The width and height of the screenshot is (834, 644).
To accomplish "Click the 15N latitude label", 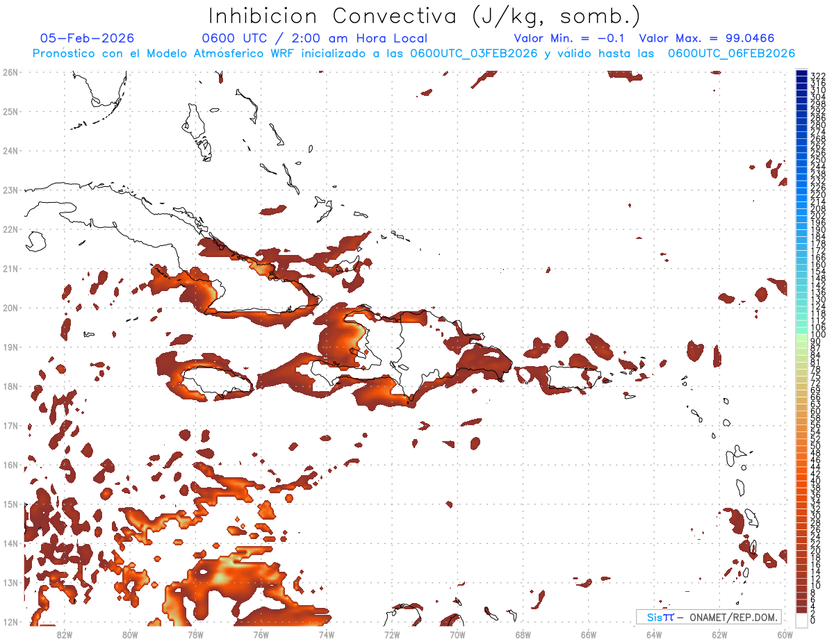I will coord(10,504).
